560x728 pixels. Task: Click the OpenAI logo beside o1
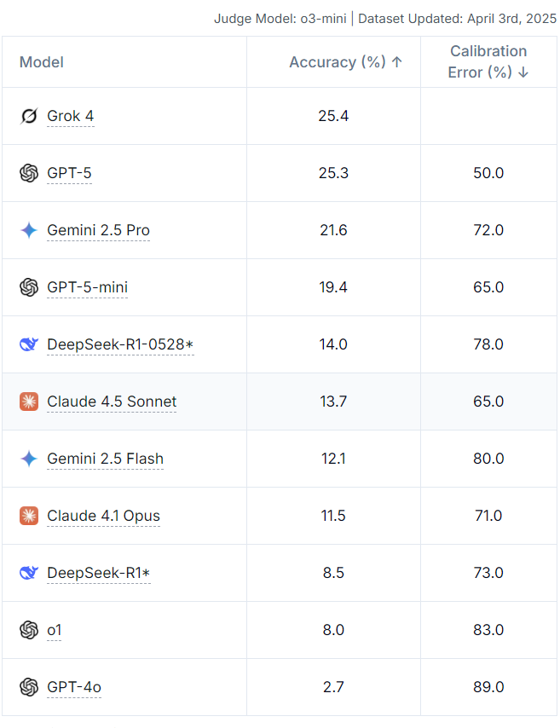coord(29,630)
